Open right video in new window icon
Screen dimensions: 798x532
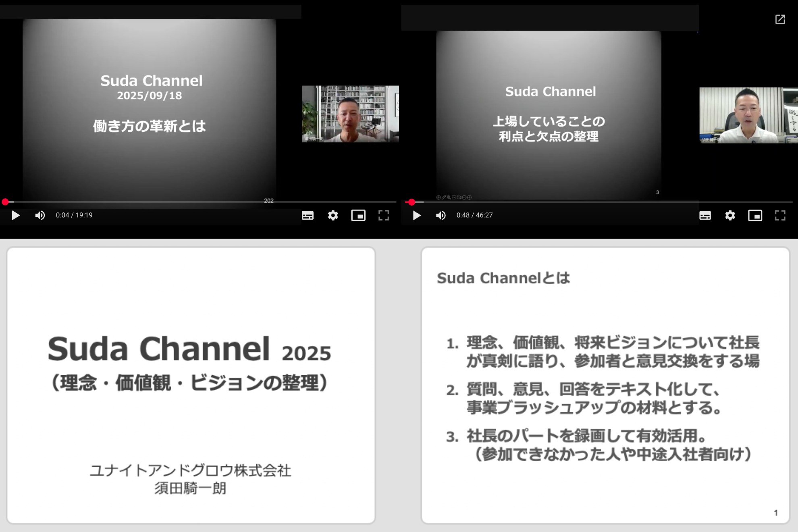tap(780, 19)
